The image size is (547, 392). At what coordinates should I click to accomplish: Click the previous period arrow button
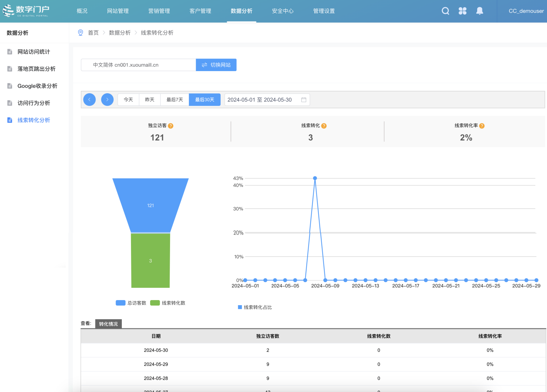[90, 99]
